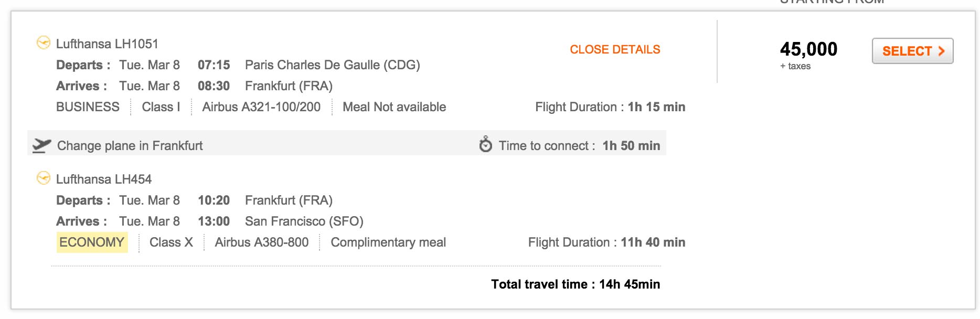Click the stopwatch icon beside Time to connect
Screen dimensions: 980x319
(486, 144)
